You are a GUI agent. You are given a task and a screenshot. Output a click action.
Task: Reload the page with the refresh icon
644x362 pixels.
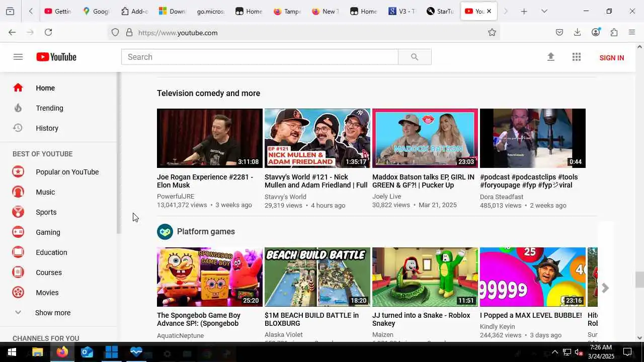[48, 32]
